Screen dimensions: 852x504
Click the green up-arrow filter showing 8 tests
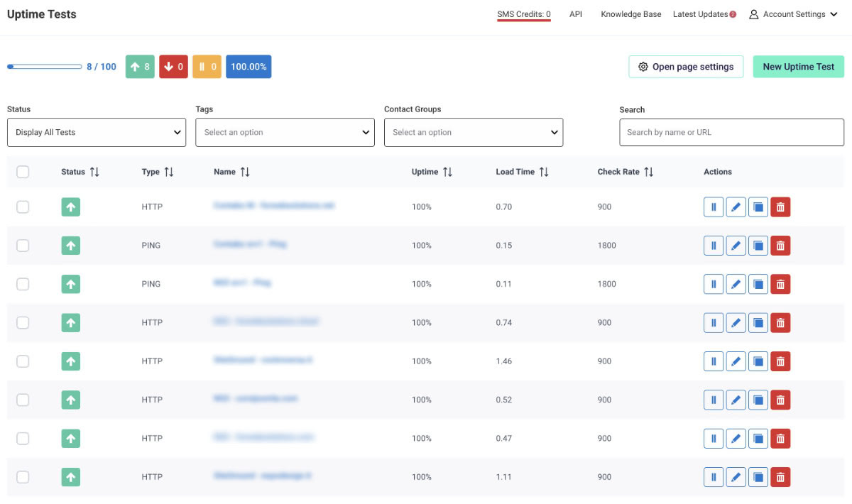(140, 66)
